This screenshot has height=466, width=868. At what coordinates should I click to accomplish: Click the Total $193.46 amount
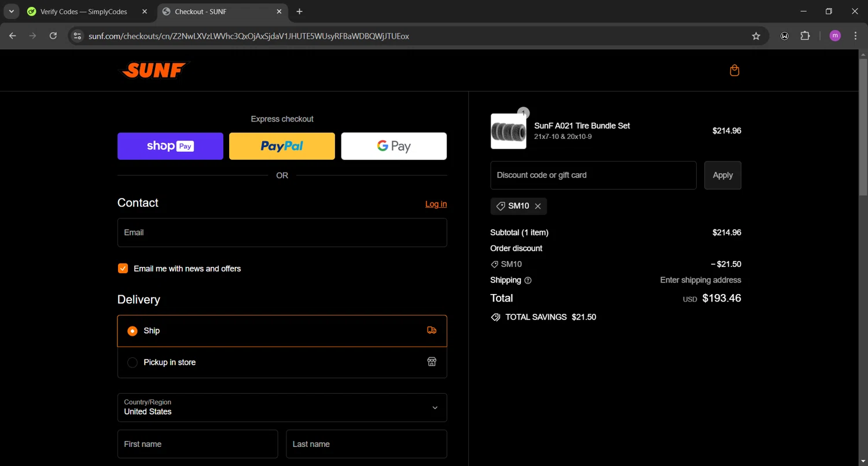tap(722, 299)
